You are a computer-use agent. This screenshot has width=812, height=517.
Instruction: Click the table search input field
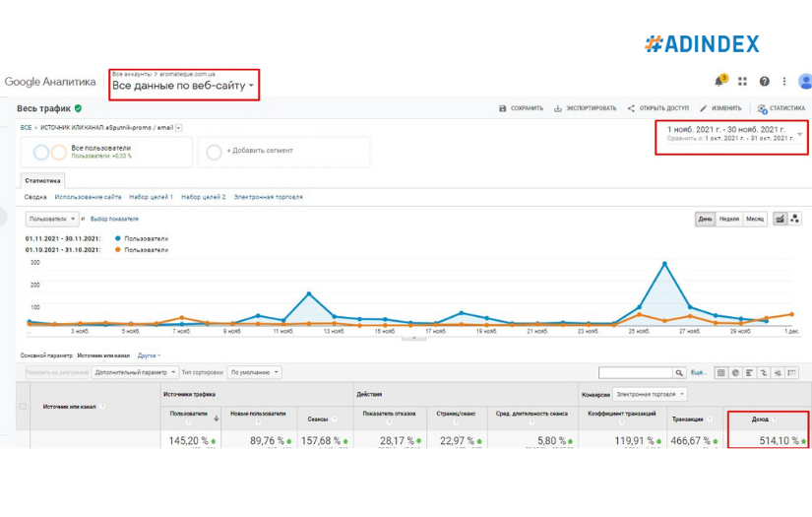click(636, 372)
